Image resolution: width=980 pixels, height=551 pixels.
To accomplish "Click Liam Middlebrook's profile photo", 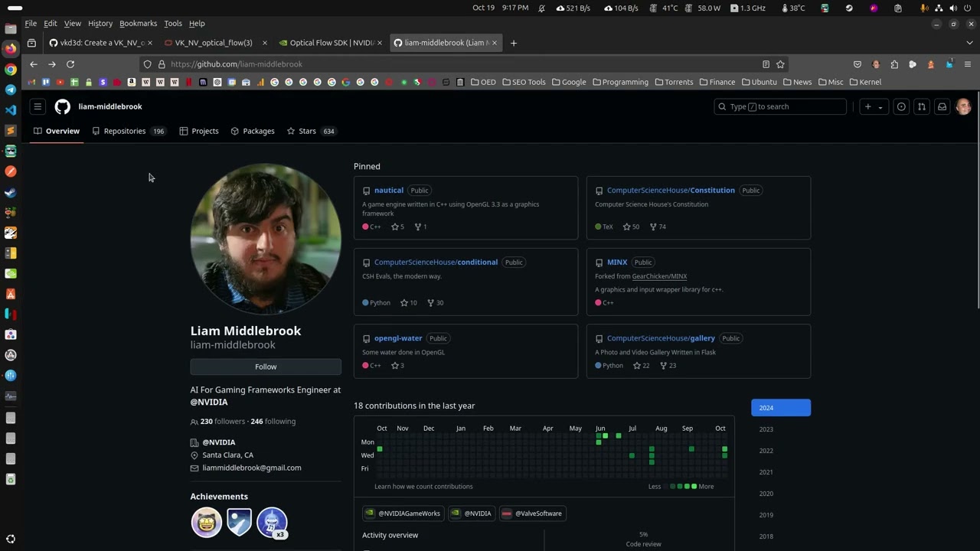I will (266, 239).
